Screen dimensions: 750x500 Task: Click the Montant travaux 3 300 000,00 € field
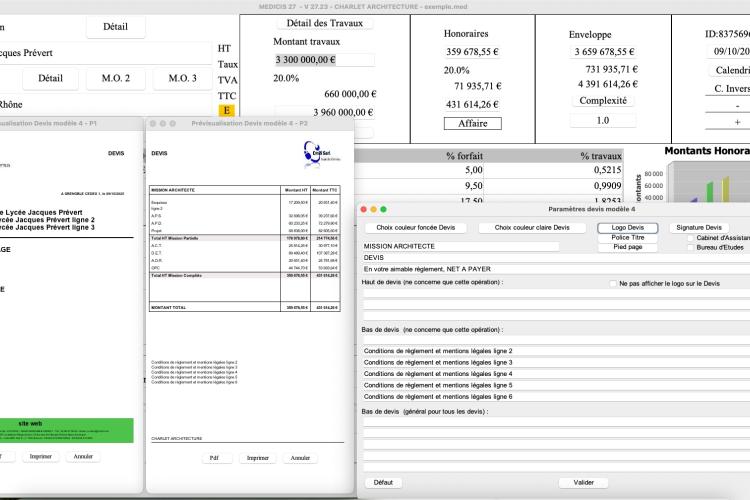click(324, 60)
